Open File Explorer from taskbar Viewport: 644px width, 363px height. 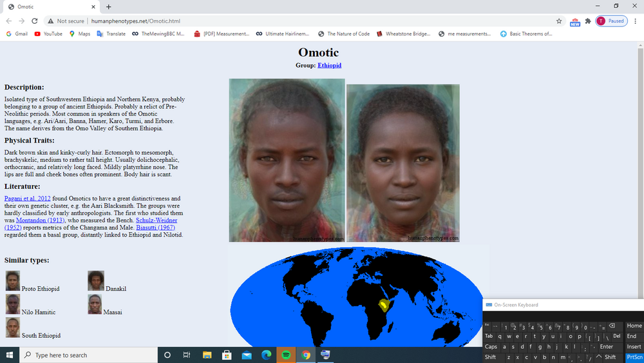point(207,355)
